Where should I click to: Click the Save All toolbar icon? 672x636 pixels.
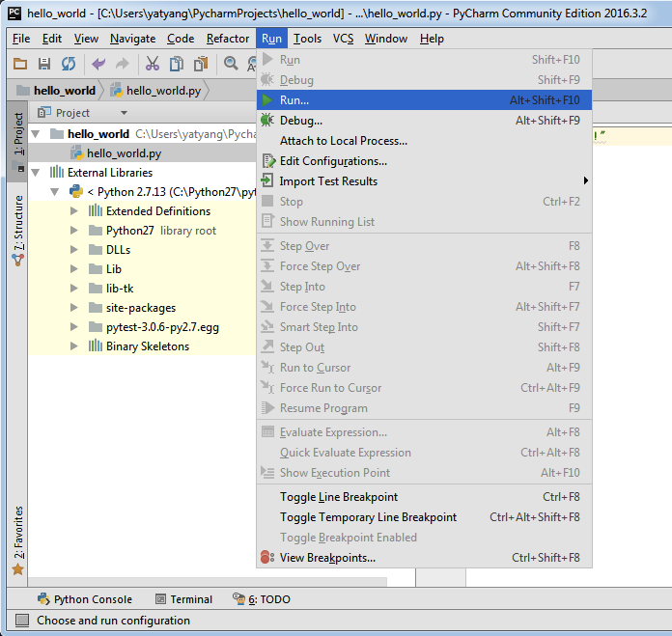44,65
